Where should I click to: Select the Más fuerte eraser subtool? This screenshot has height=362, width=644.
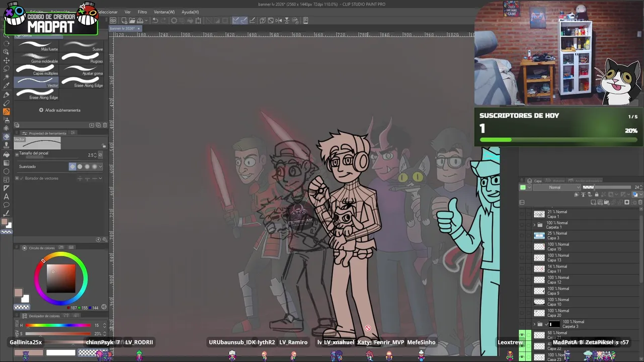coord(37,46)
